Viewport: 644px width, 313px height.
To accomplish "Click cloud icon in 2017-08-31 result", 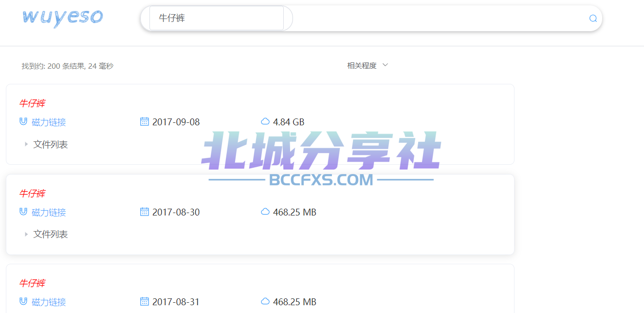I will click(x=265, y=301).
